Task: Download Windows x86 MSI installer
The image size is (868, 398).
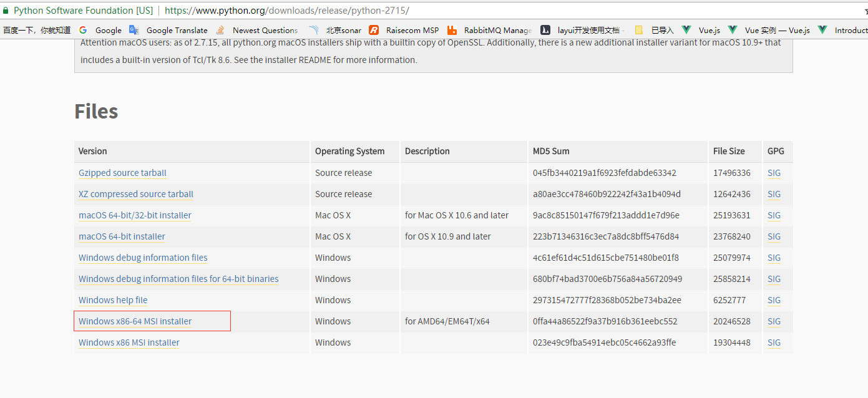Action: [129, 342]
